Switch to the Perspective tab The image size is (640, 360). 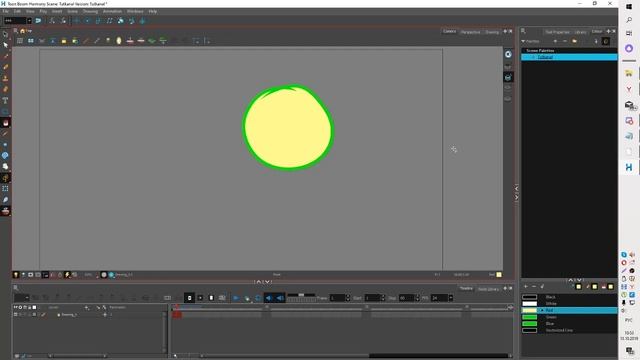click(470, 32)
